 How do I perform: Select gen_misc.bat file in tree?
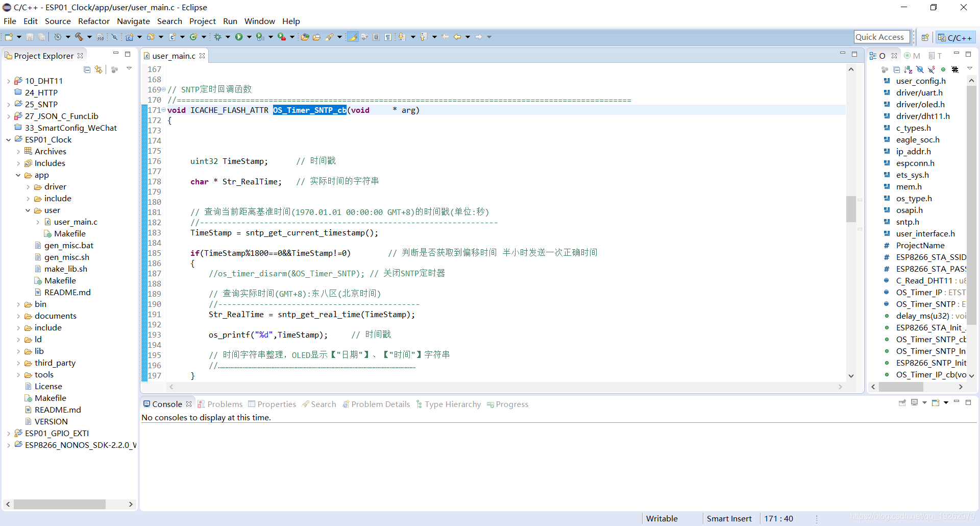click(68, 245)
